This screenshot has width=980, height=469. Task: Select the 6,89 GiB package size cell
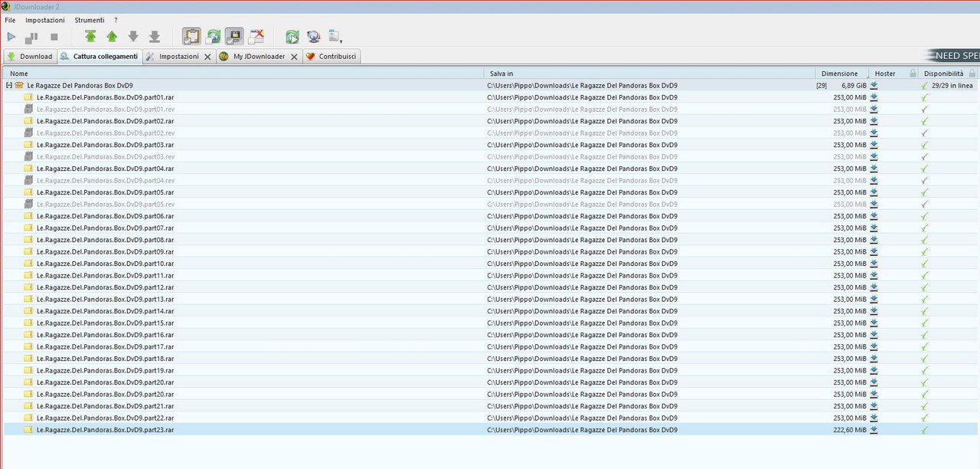854,86
